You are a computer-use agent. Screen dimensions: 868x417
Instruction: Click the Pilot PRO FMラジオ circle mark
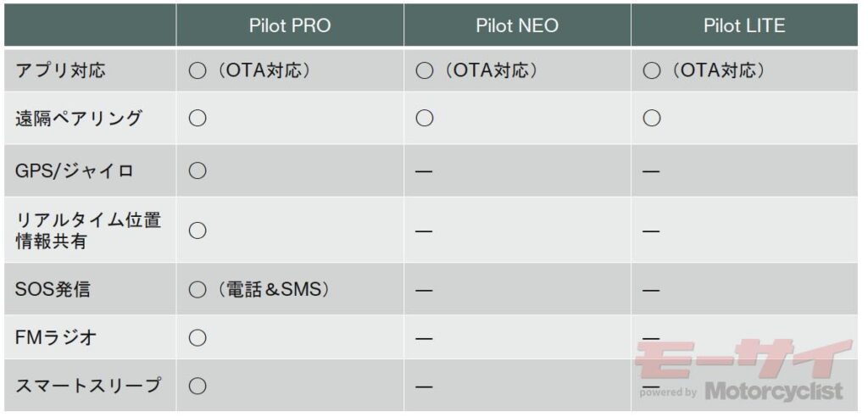coord(197,337)
